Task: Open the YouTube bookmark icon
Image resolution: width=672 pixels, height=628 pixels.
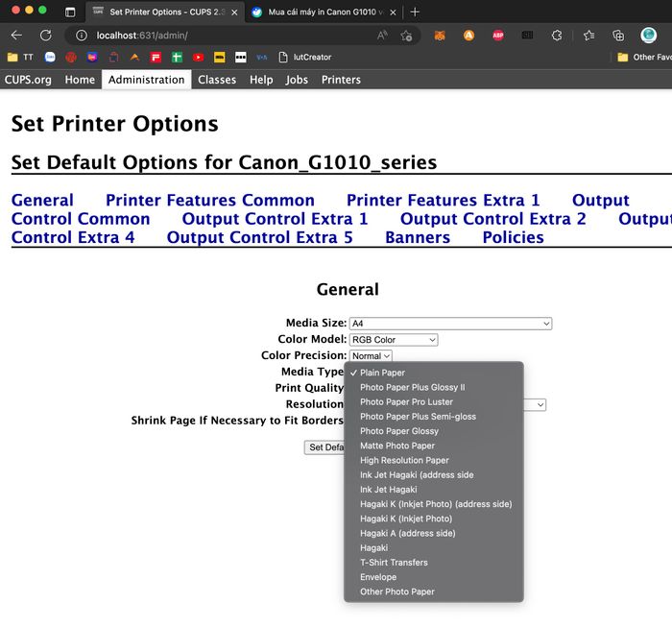Action: point(198,57)
